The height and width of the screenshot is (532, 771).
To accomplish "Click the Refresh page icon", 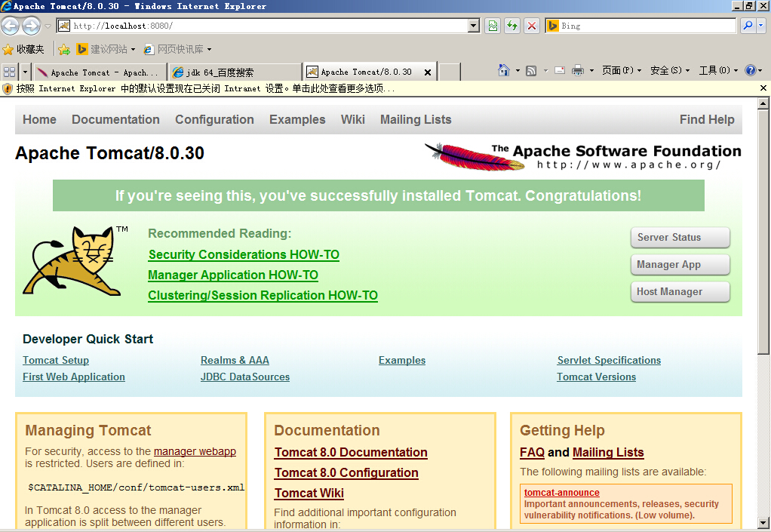I will pos(512,26).
